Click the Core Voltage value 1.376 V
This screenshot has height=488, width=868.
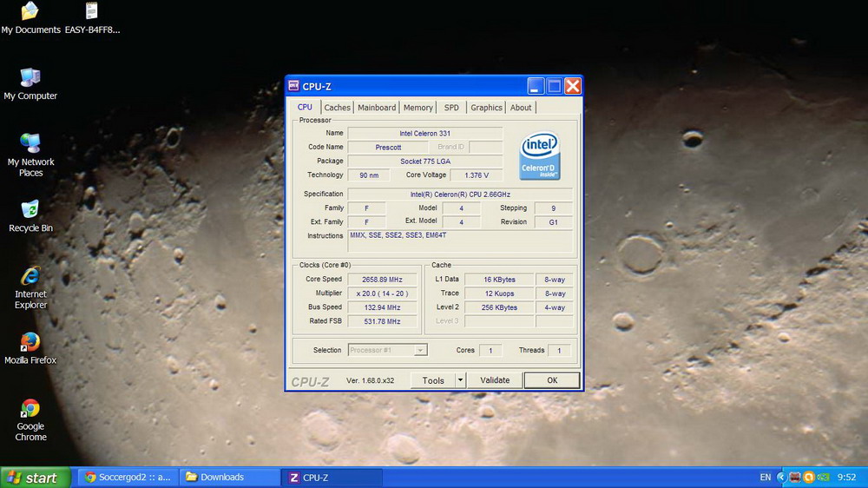476,175
